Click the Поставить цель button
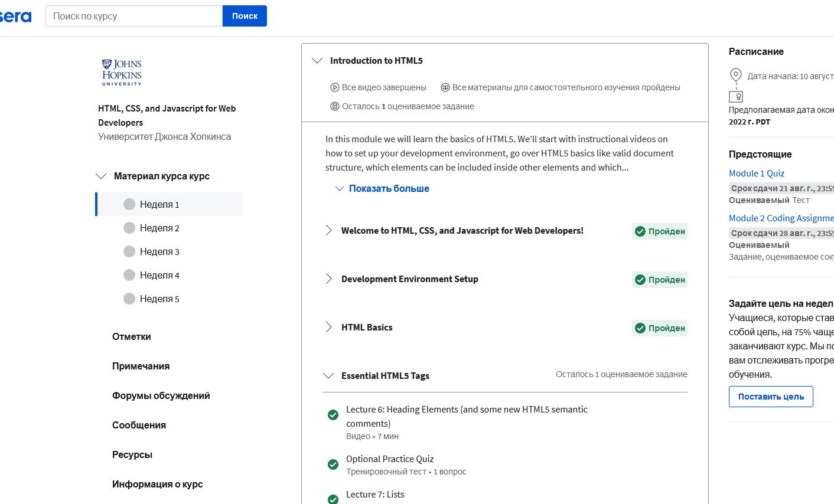Viewport: 834px width, 504px height. [x=771, y=397]
